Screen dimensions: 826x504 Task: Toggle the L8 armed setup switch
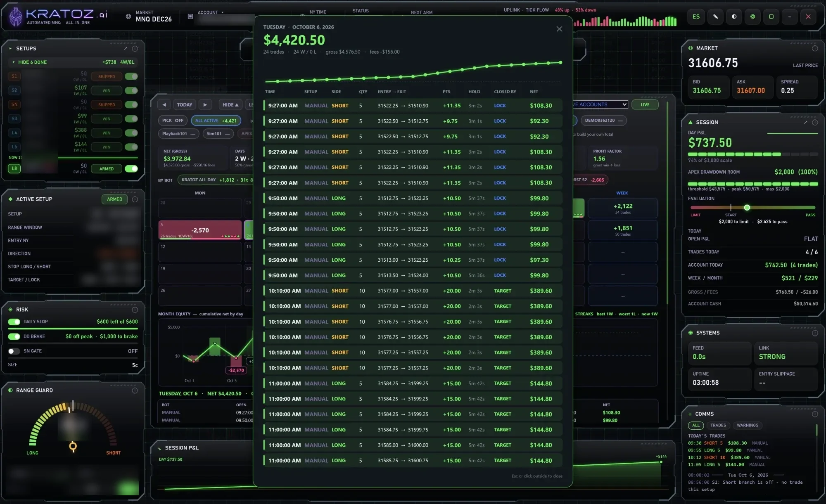pos(131,168)
